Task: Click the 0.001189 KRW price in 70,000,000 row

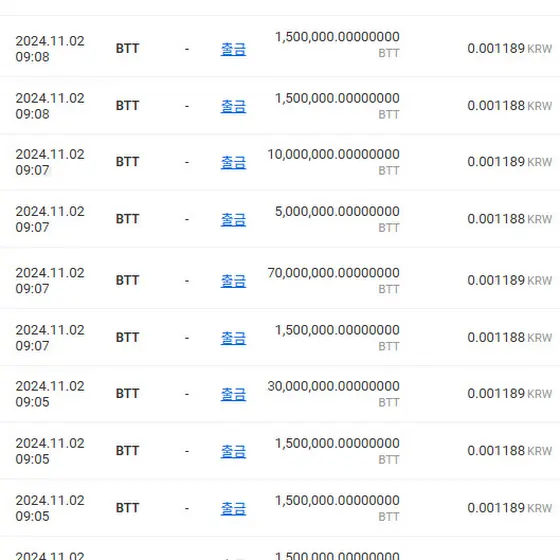Action: 510,280
